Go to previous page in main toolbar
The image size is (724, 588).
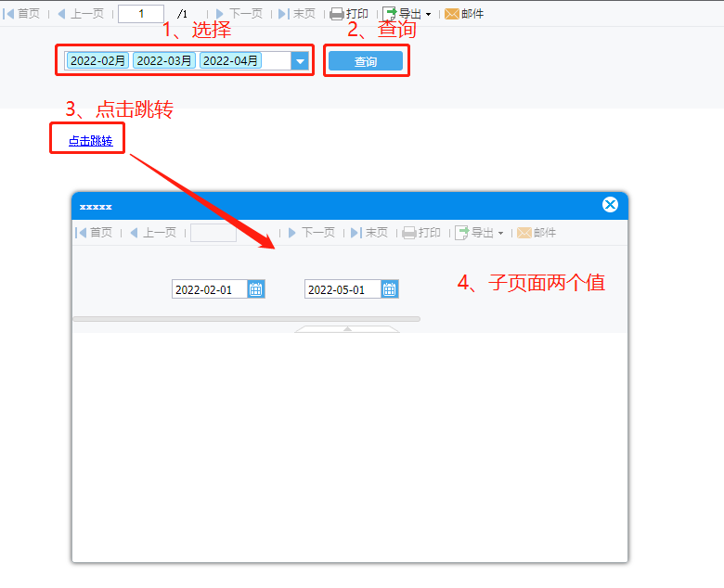coord(81,14)
